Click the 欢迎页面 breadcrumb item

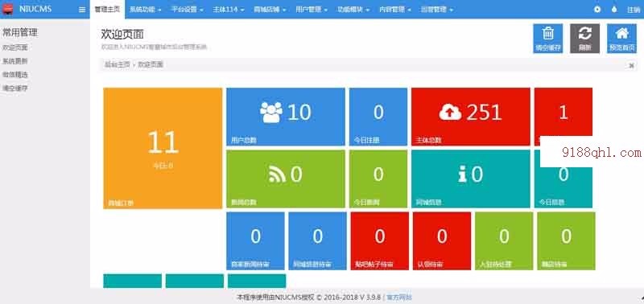pyautogui.click(x=151, y=64)
